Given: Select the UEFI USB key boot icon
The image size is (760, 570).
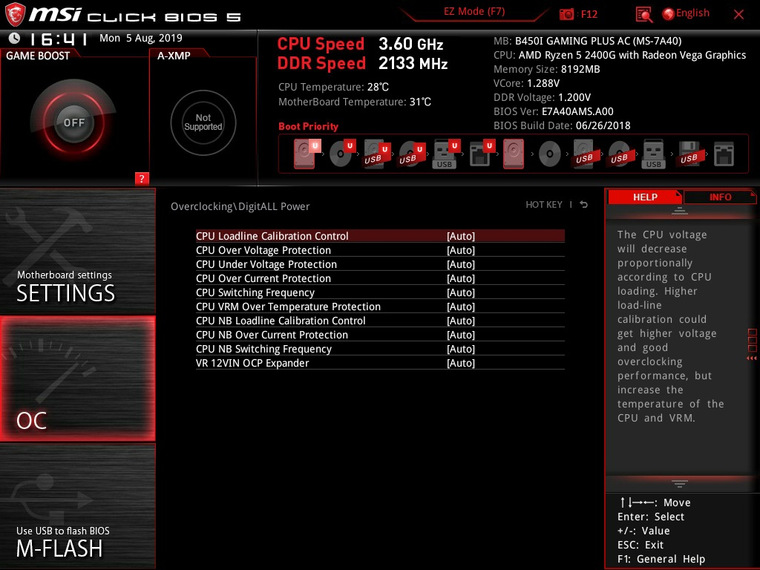Looking at the screenshot, I should (446, 154).
